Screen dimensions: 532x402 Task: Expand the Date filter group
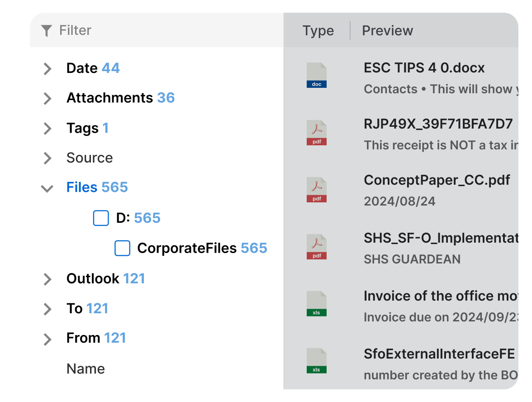(x=47, y=69)
